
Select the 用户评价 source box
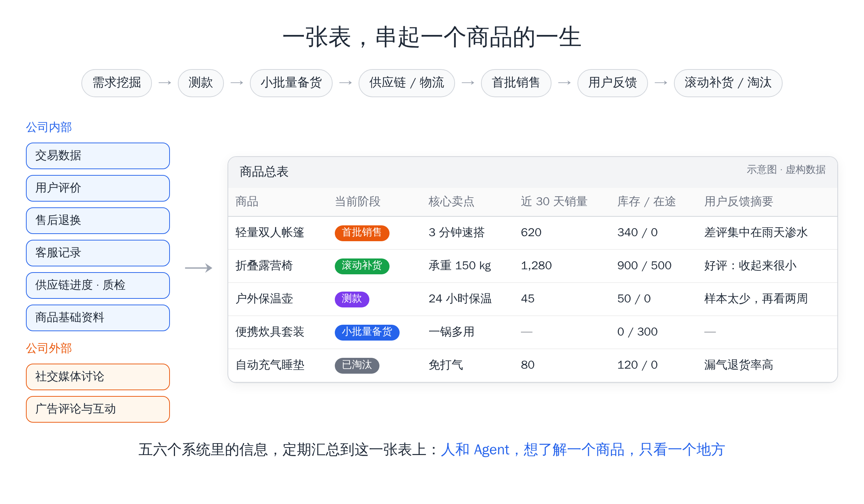pyautogui.click(x=98, y=188)
